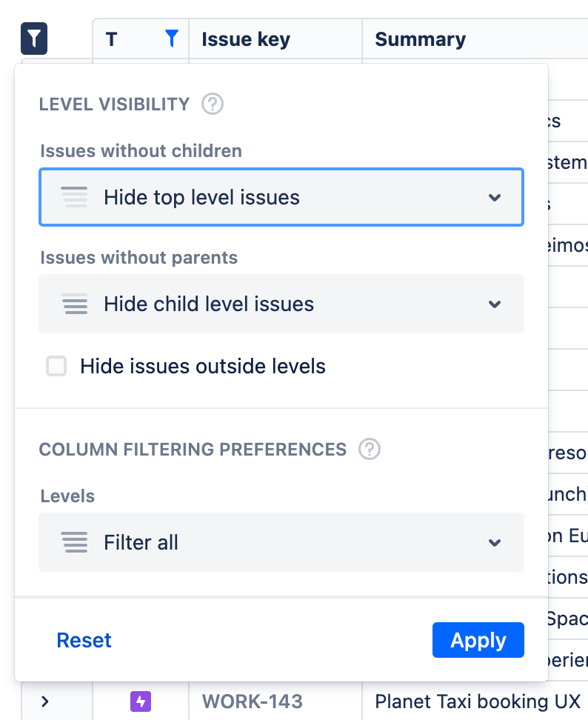588x720 pixels.
Task: Open the column filter icon on the T column
Action: (171, 38)
